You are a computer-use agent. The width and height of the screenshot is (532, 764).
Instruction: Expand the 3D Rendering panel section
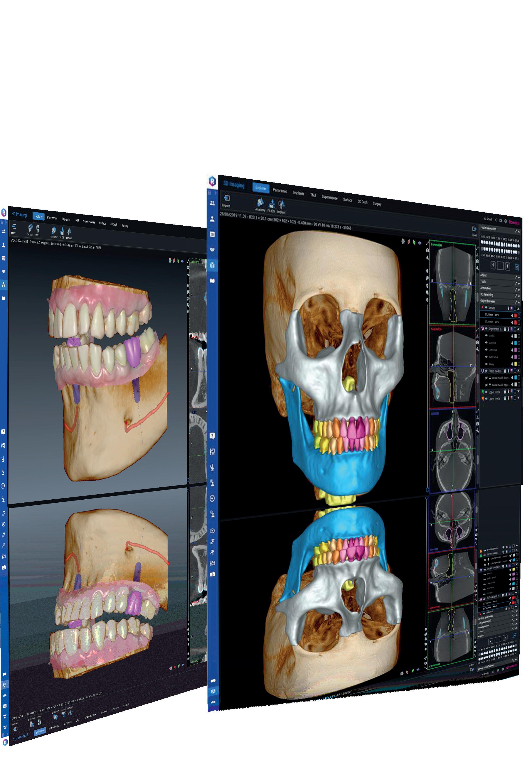click(x=519, y=296)
